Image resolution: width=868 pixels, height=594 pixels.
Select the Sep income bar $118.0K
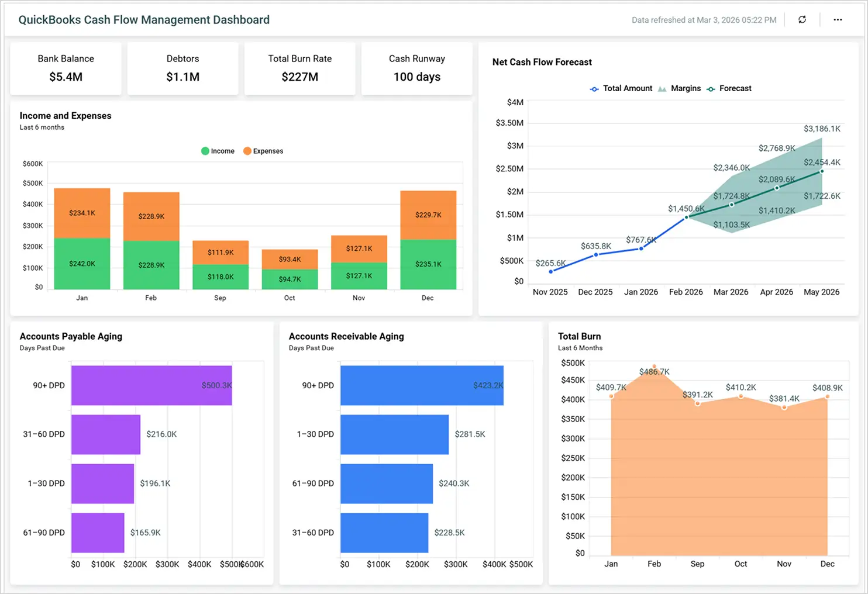(x=221, y=277)
